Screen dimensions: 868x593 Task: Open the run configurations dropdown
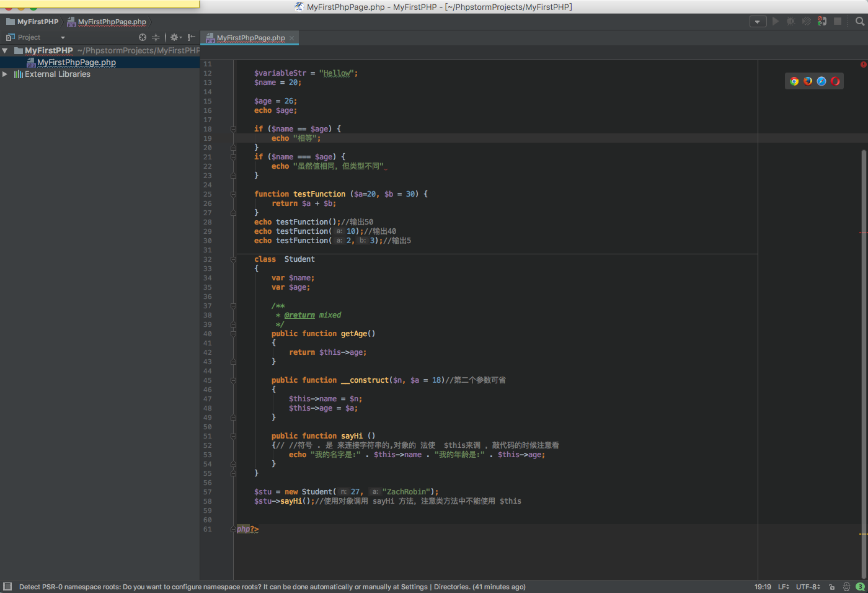758,21
